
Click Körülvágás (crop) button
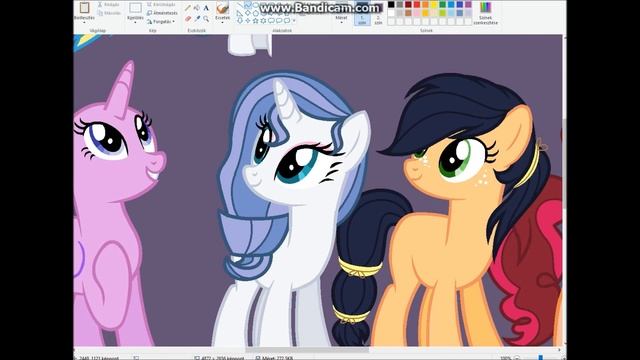162,4
